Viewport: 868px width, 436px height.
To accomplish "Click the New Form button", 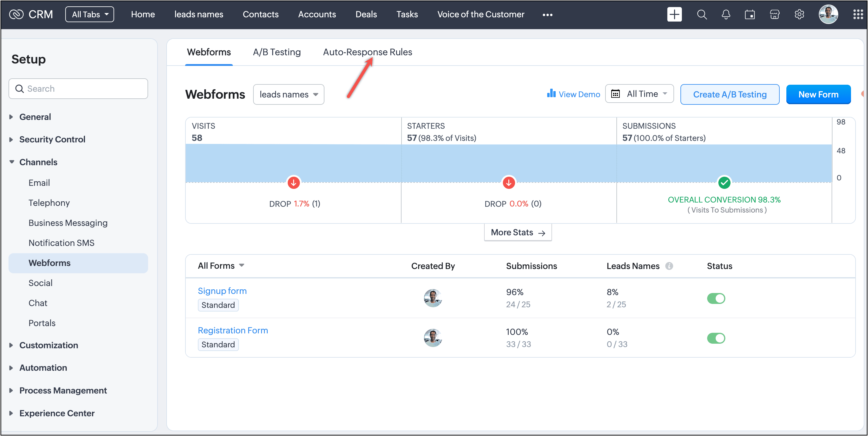I will (818, 94).
